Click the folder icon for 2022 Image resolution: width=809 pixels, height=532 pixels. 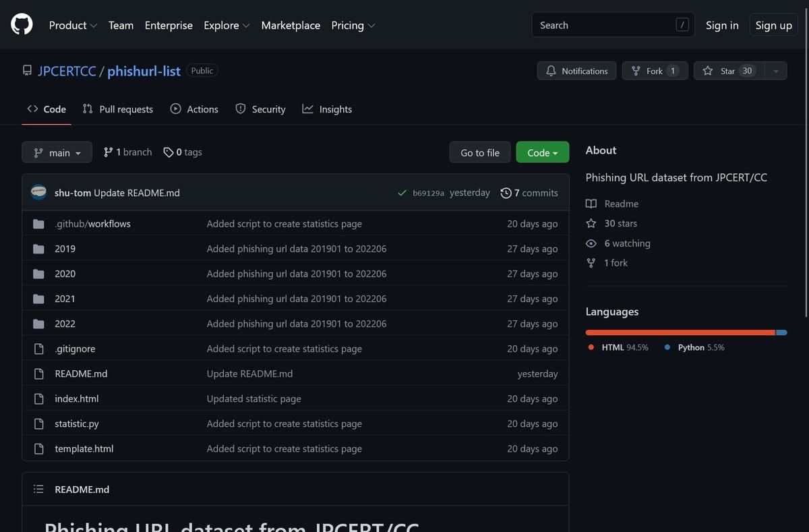click(38, 324)
